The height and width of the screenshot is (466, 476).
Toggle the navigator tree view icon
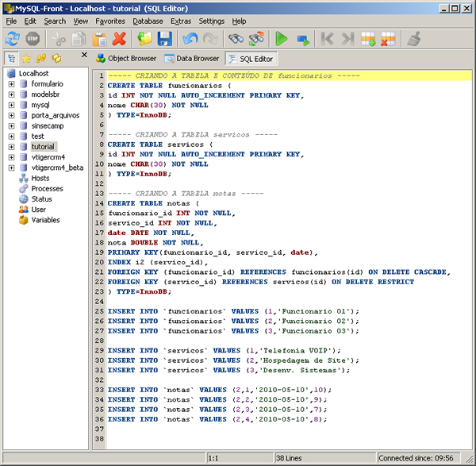[x=12, y=58]
